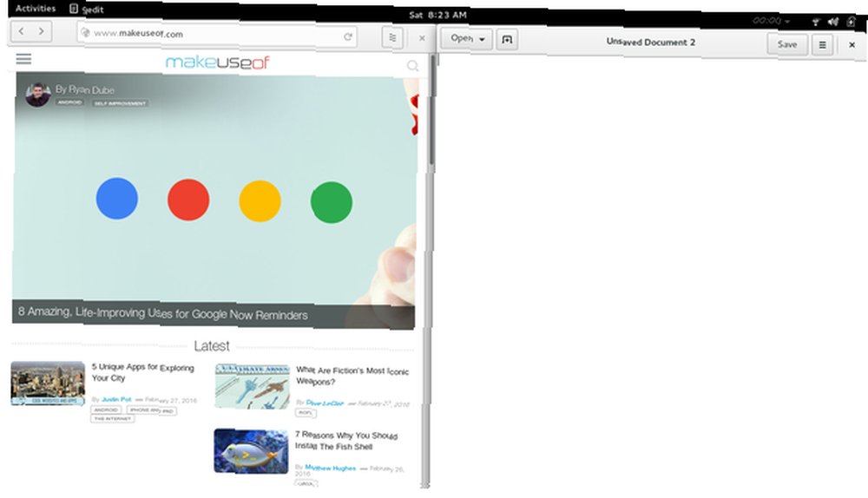Open the gedit hamburger menu
The width and height of the screenshot is (868, 498).
pos(822,45)
